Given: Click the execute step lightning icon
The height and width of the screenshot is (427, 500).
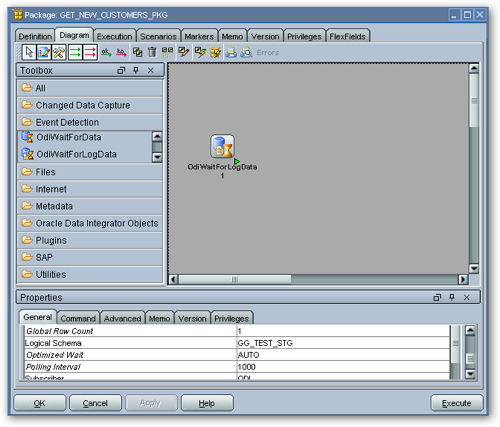Looking at the screenshot, I should [x=200, y=52].
